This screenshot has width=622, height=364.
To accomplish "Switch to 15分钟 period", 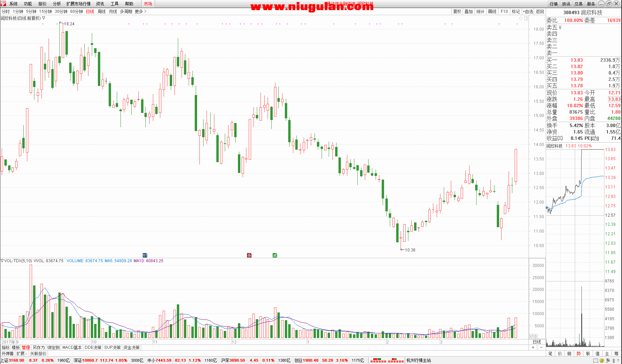I will [46, 11].
